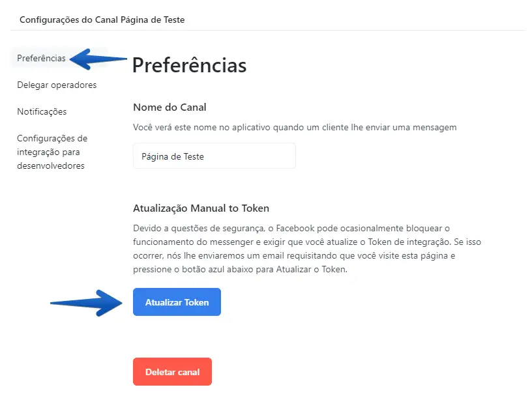
Task: Click the red Deletar canal button
Action: pos(172,372)
